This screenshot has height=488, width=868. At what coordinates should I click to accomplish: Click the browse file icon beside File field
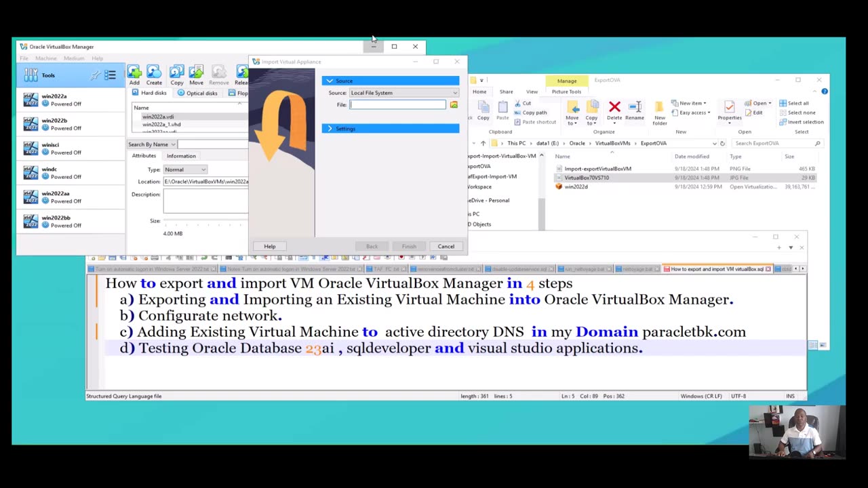pos(454,104)
